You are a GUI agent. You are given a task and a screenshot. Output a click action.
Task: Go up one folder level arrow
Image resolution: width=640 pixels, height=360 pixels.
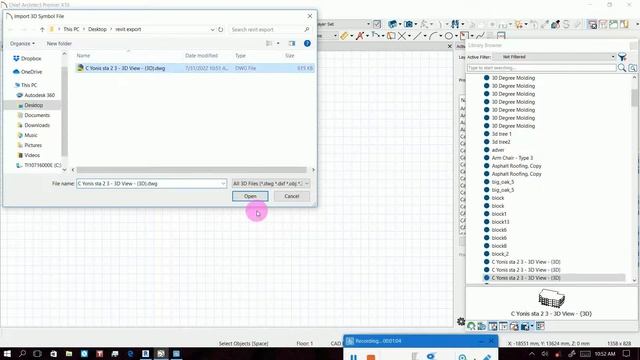click(42, 29)
